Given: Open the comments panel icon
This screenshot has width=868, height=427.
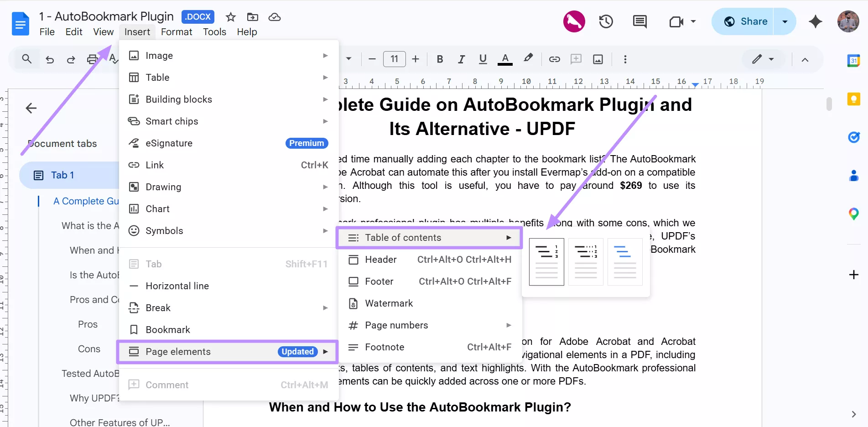Looking at the screenshot, I should pyautogui.click(x=639, y=21).
